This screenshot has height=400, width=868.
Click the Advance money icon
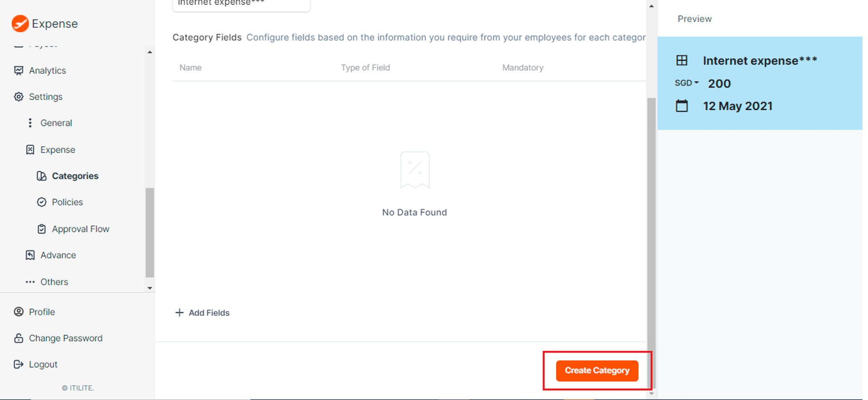tap(30, 255)
